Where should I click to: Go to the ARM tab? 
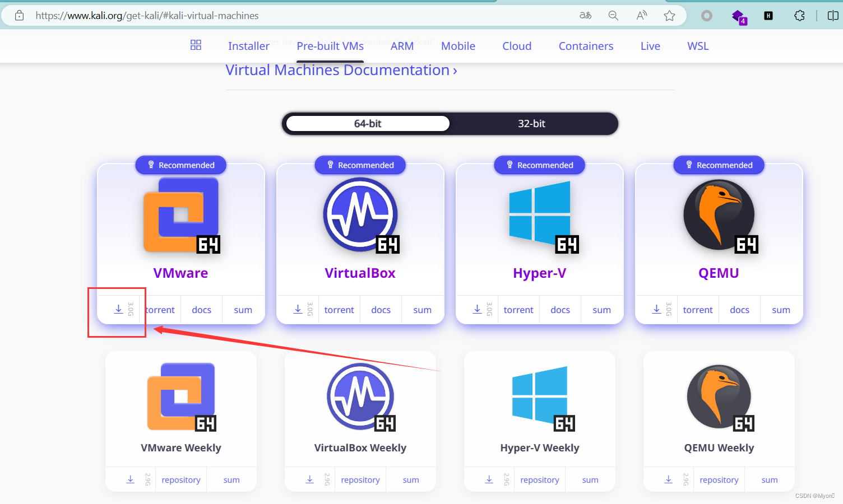point(402,46)
